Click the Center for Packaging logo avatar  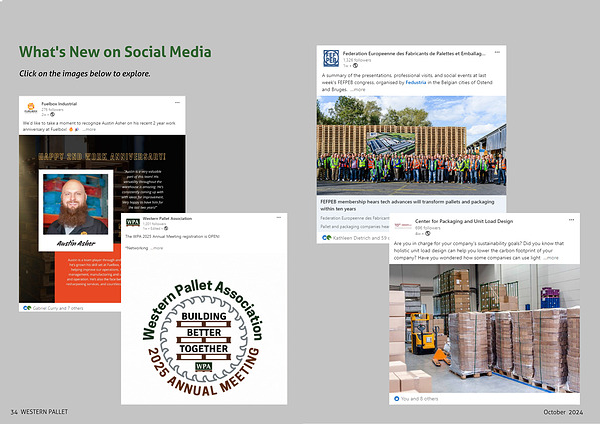(403, 226)
